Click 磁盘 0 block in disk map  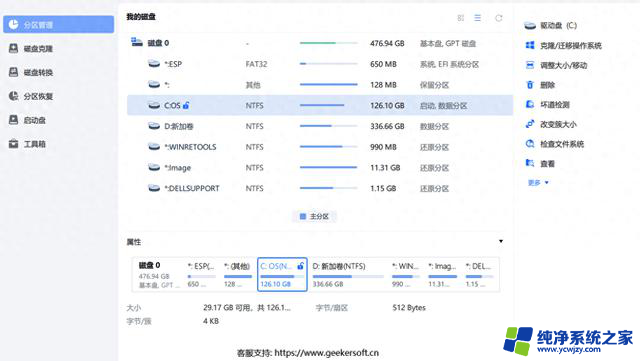[x=159, y=274]
